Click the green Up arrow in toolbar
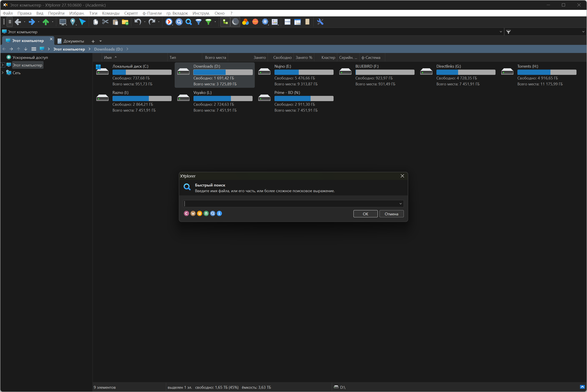Viewport: 587px width, 392px height. coord(46,22)
